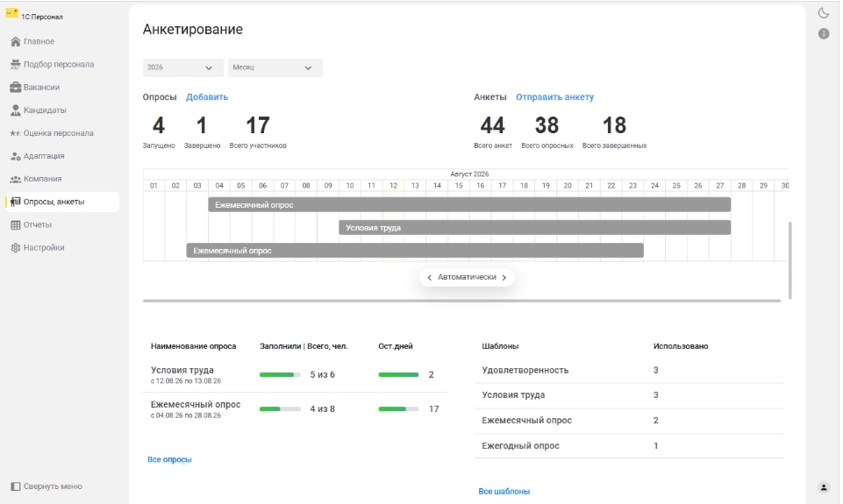The width and height of the screenshot is (843, 504).
Task: Click the stars icon beside Оценка персонала
Action: 16,133
